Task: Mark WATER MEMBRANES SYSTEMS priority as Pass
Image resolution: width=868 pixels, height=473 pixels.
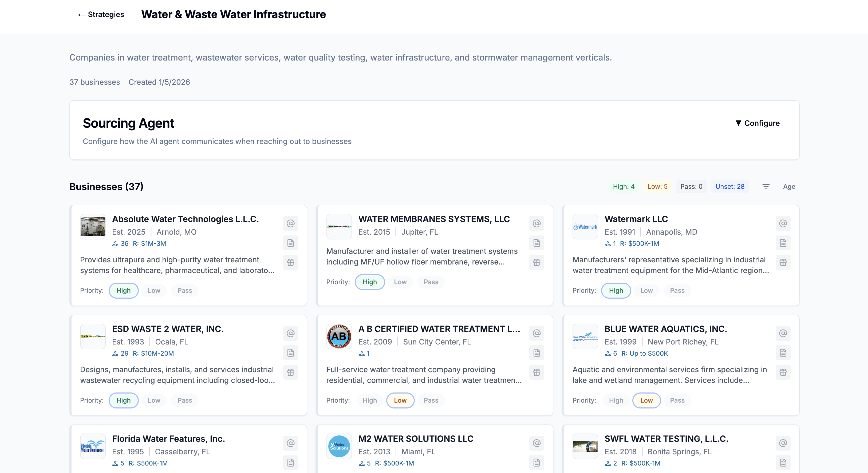Action: (x=431, y=282)
